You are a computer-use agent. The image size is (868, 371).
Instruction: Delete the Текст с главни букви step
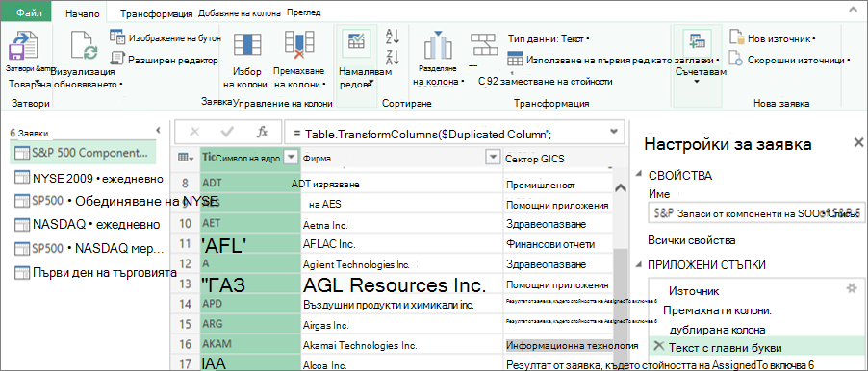(658, 347)
